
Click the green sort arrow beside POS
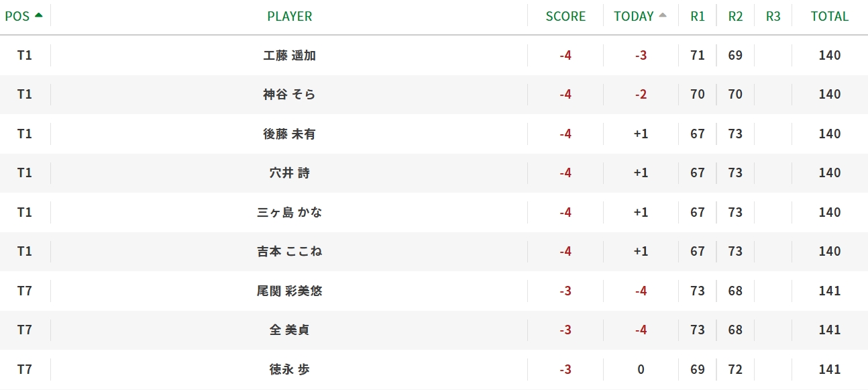(38, 15)
